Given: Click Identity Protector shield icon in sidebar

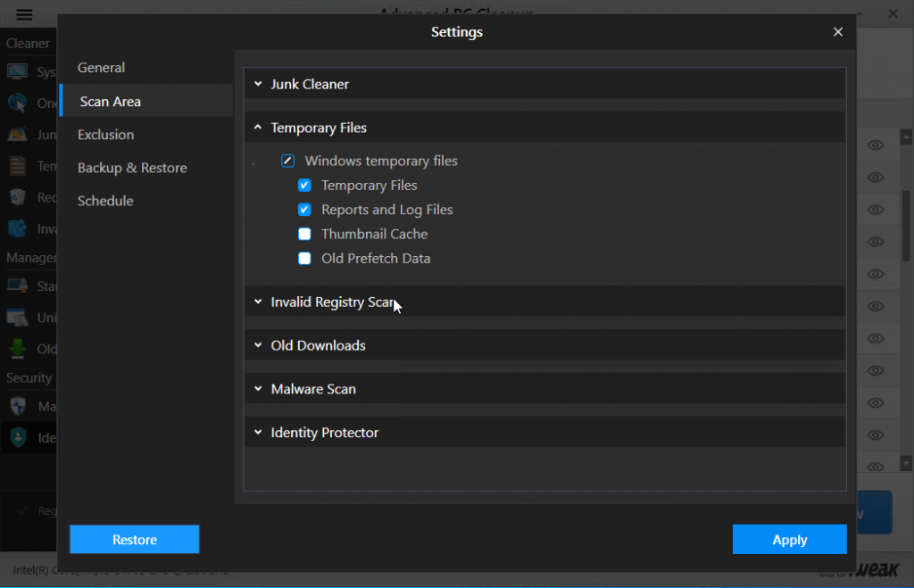Looking at the screenshot, I should (18, 437).
